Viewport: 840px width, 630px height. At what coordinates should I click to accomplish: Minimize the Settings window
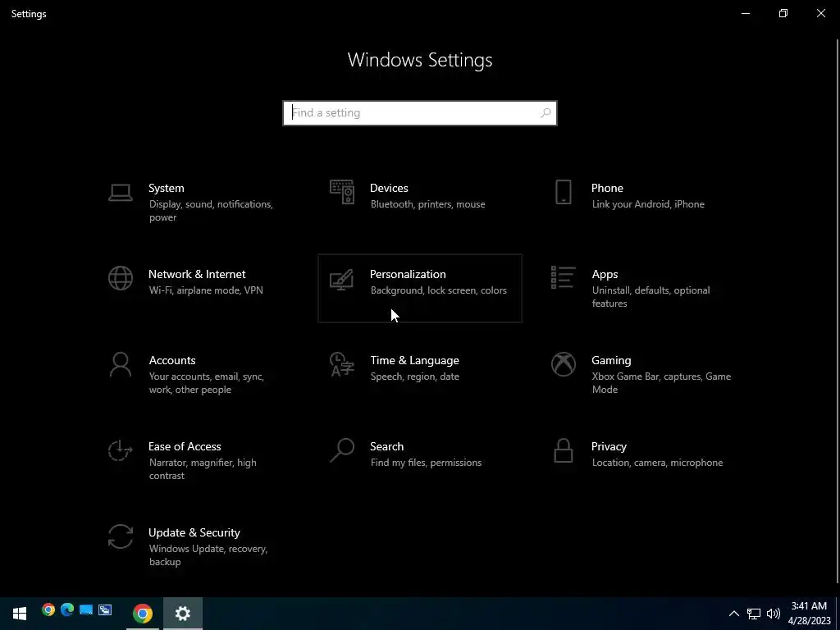click(745, 13)
